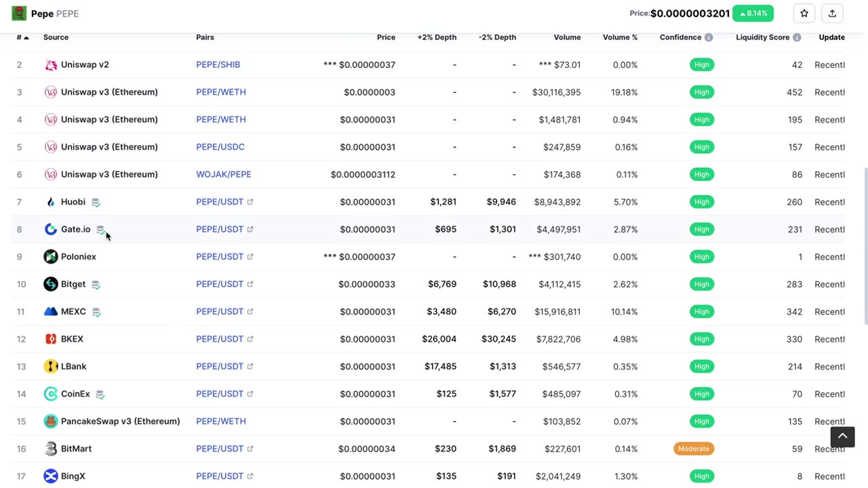Click the Uniswap v2 source name

(85, 65)
